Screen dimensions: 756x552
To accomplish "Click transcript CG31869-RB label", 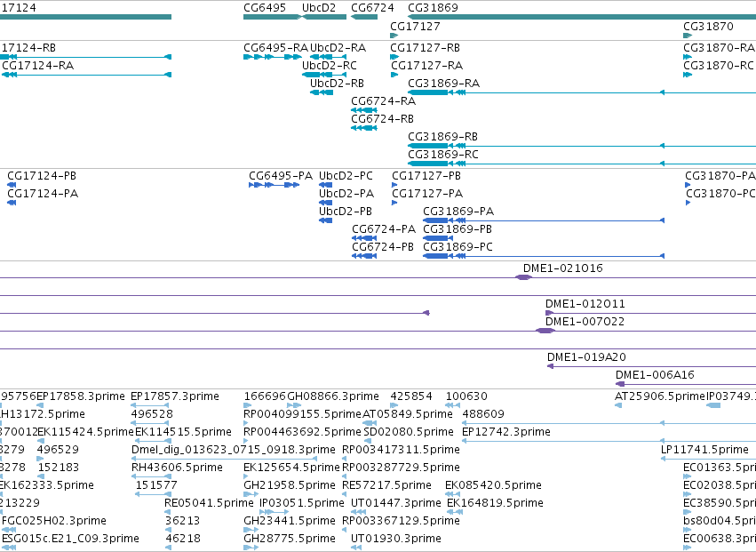I will [x=443, y=137].
